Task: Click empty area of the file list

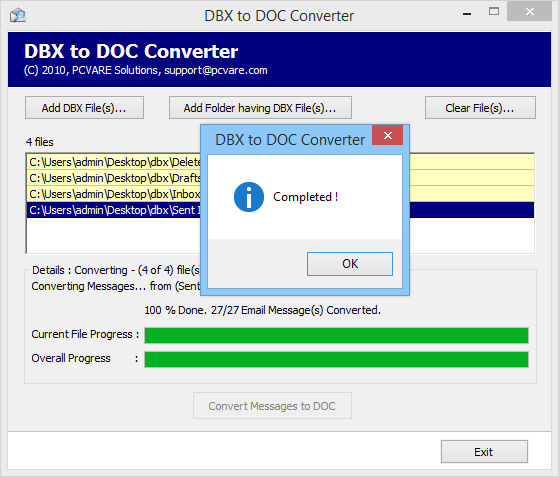Action: point(114,235)
